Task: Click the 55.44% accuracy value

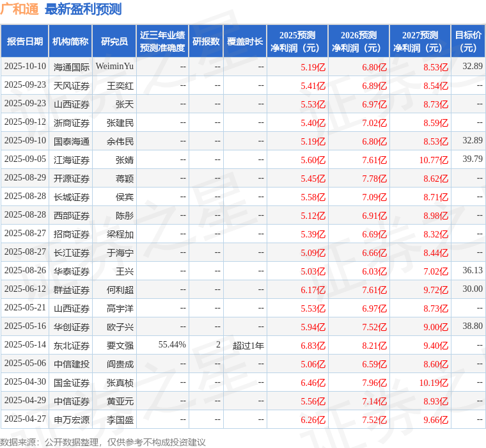Action: click(172, 345)
